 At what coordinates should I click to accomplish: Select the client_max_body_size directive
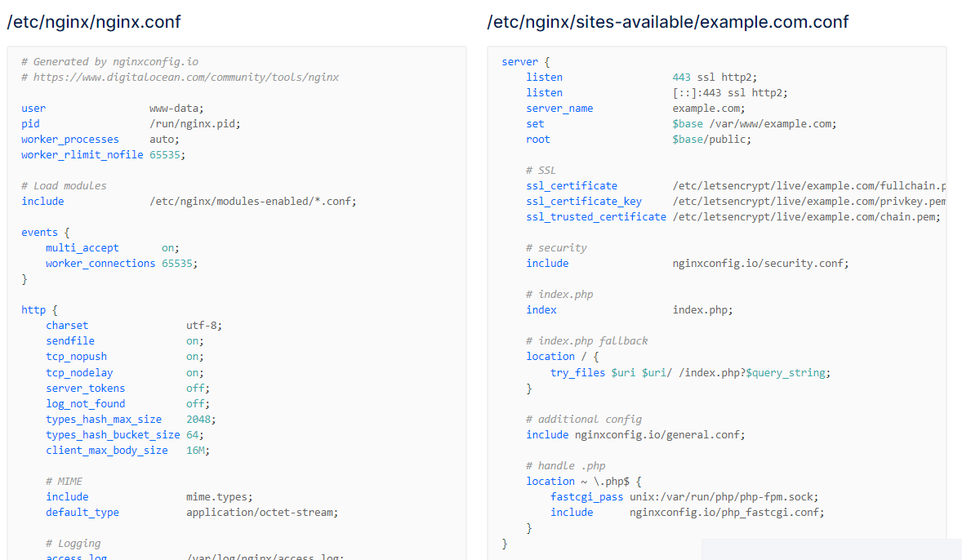pyautogui.click(x=107, y=451)
